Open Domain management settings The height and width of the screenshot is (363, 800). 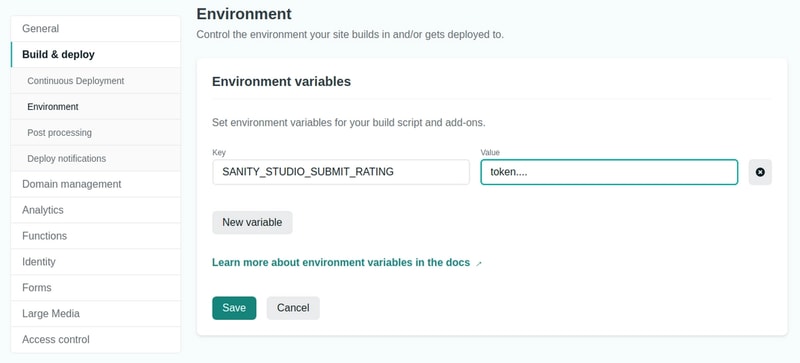95,184
